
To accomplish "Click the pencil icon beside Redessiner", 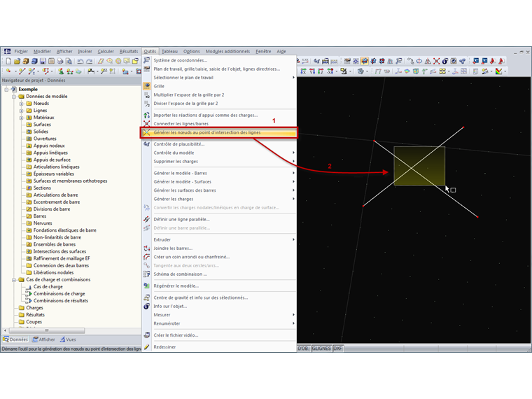I will (146, 346).
